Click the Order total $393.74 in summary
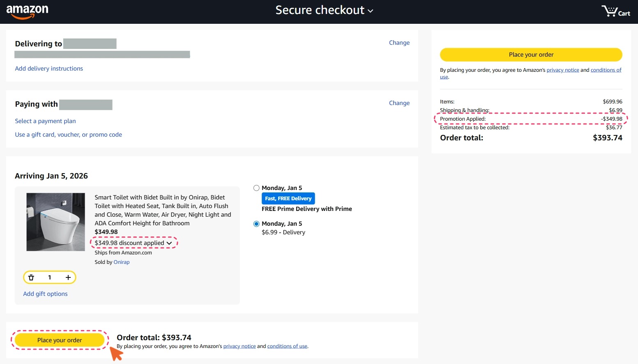The height and width of the screenshot is (364, 638). [x=608, y=138]
